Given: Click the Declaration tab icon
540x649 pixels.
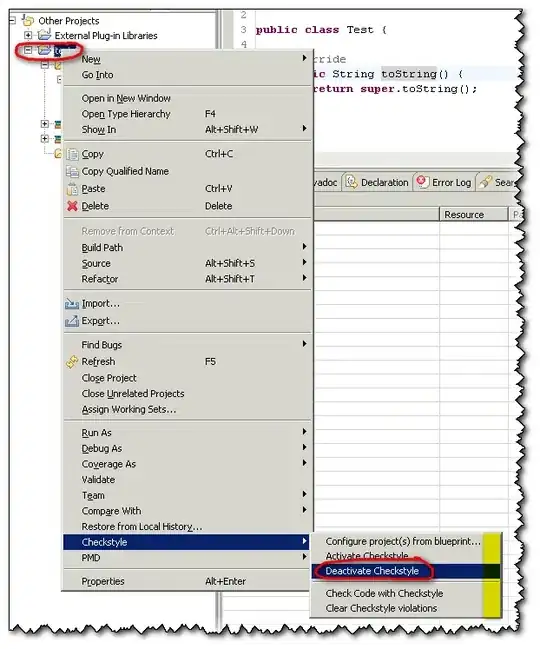Looking at the screenshot, I should click(x=352, y=182).
